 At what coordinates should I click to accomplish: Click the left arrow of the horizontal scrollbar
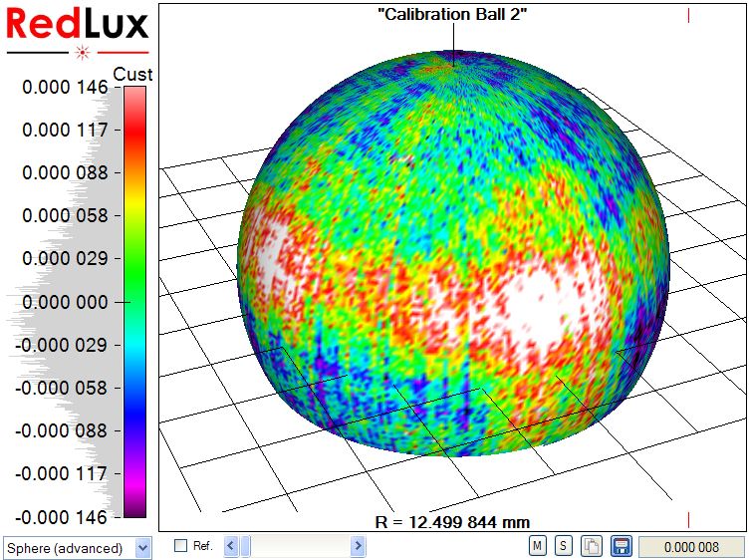[x=231, y=546]
